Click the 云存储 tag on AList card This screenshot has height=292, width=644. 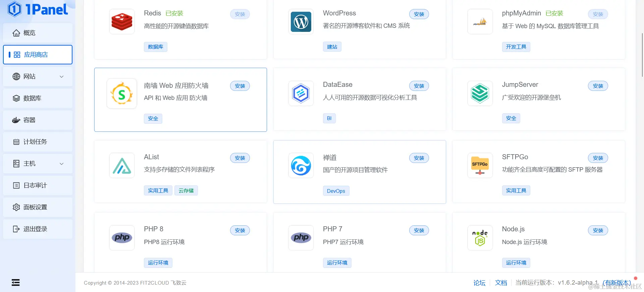coord(186,190)
